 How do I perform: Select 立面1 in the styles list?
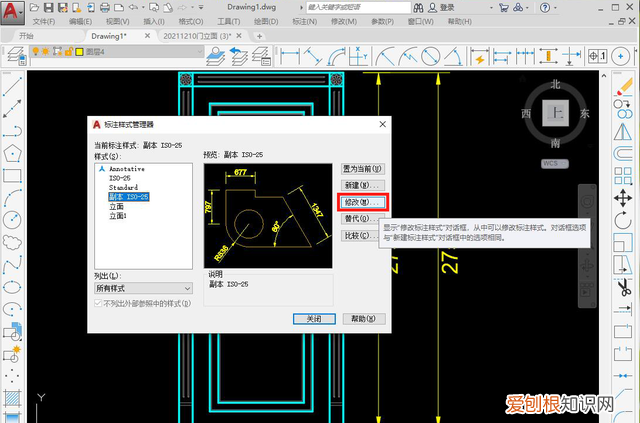[x=118, y=216]
